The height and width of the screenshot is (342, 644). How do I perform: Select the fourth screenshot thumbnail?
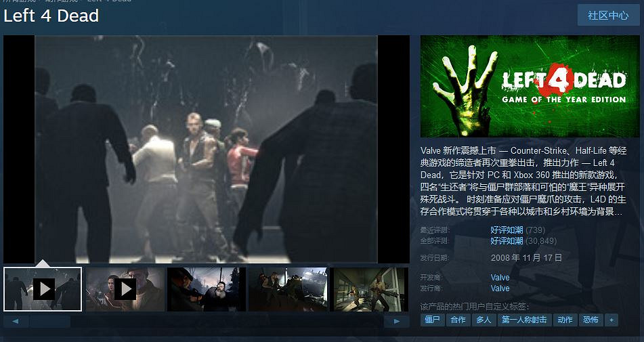[288, 289]
